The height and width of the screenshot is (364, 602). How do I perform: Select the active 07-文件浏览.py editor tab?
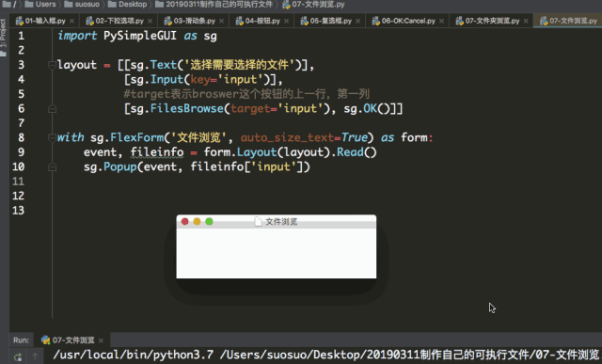568,21
